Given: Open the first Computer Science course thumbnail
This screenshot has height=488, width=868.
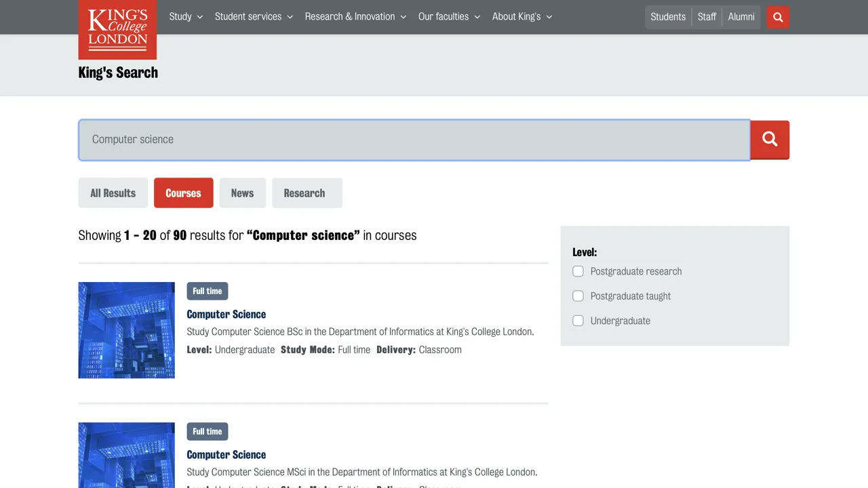Looking at the screenshot, I should (x=127, y=330).
